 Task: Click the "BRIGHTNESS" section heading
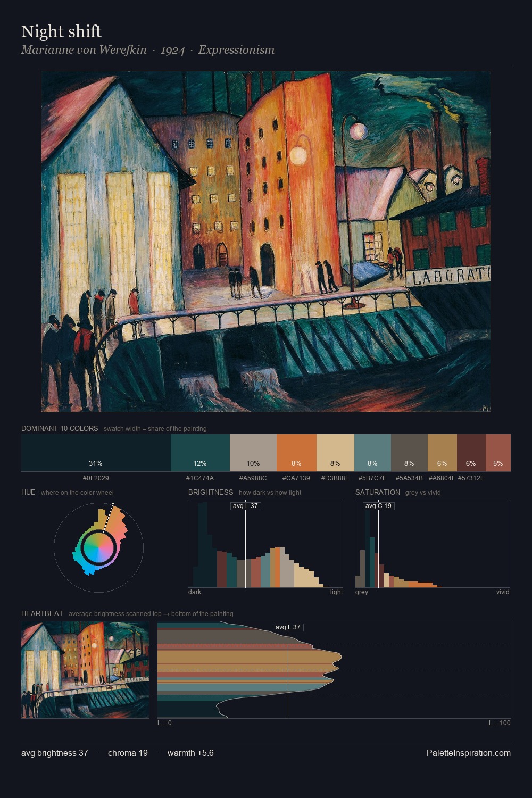coord(211,492)
